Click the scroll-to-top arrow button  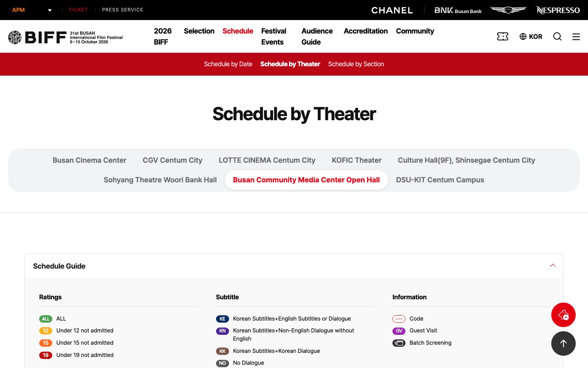point(563,343)
